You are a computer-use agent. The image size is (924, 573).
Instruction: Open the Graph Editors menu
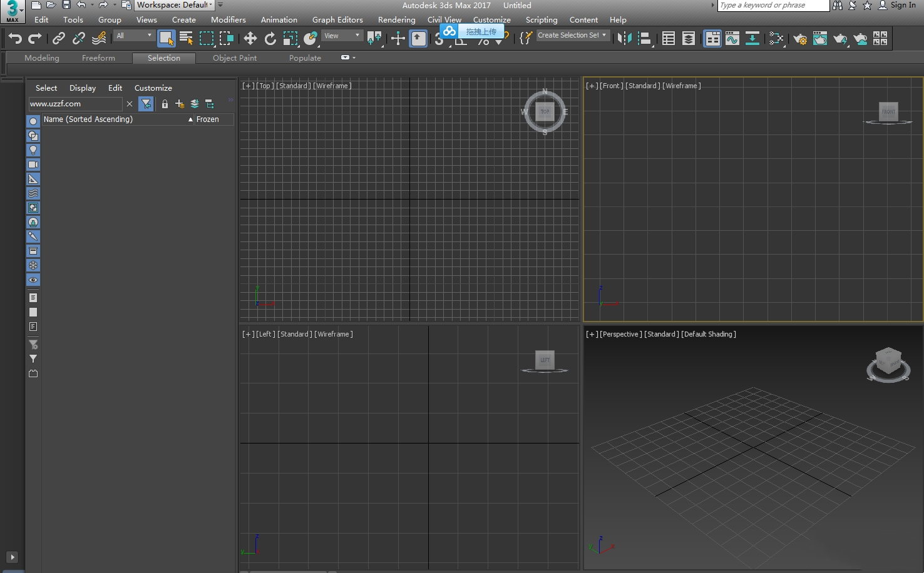pyautogui.click(x=337, y=20)
